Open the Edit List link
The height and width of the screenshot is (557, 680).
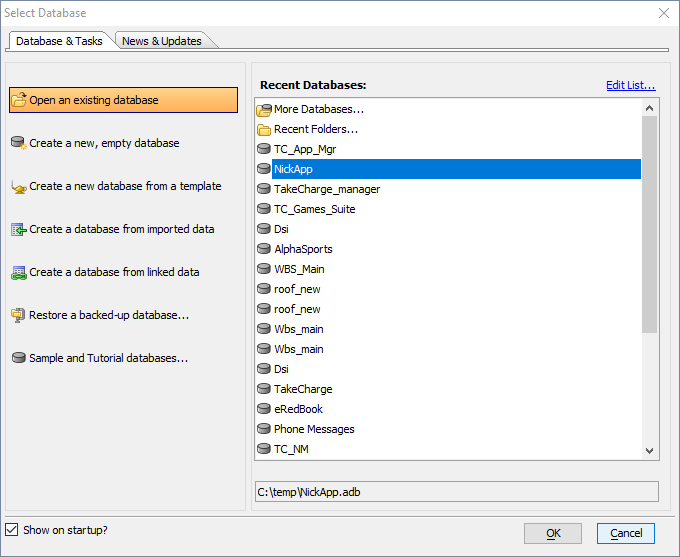tap(630, 85)
